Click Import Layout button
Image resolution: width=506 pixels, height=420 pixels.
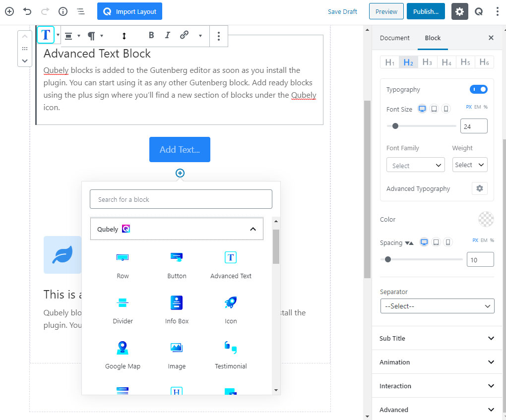[130, 11]
